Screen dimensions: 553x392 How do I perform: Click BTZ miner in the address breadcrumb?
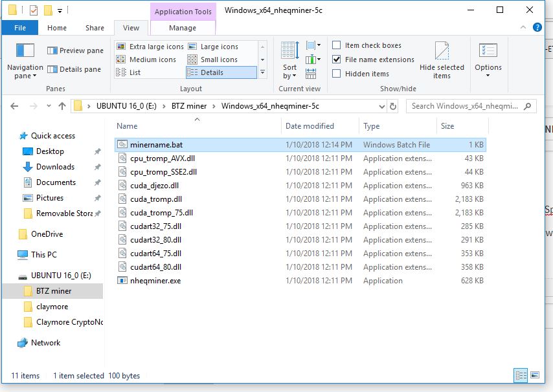coord(189,106)
